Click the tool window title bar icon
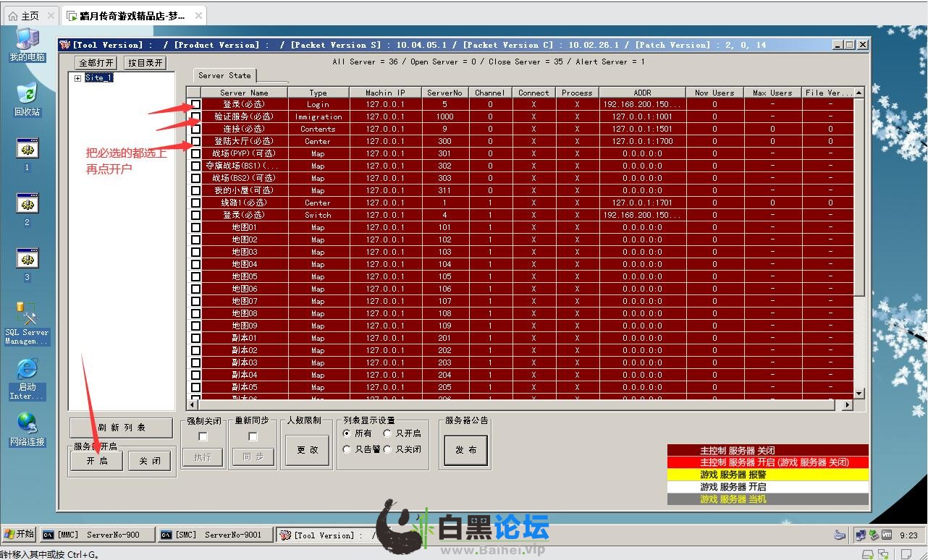The width and height of the screenshot is (928, 560). (65, 45)
